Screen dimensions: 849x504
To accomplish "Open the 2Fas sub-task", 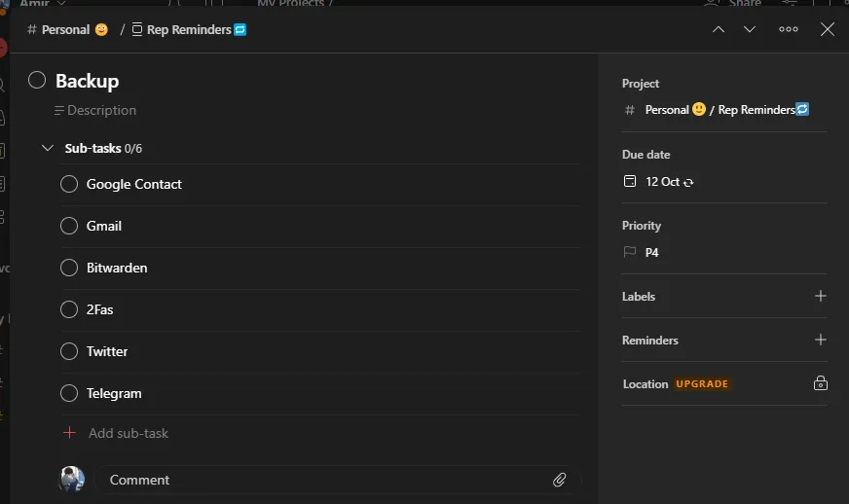I will click(99, 309).
